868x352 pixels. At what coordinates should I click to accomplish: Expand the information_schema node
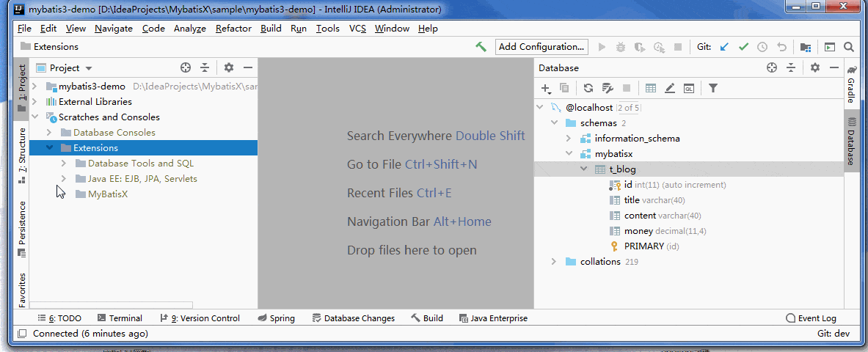coord(569,139)
